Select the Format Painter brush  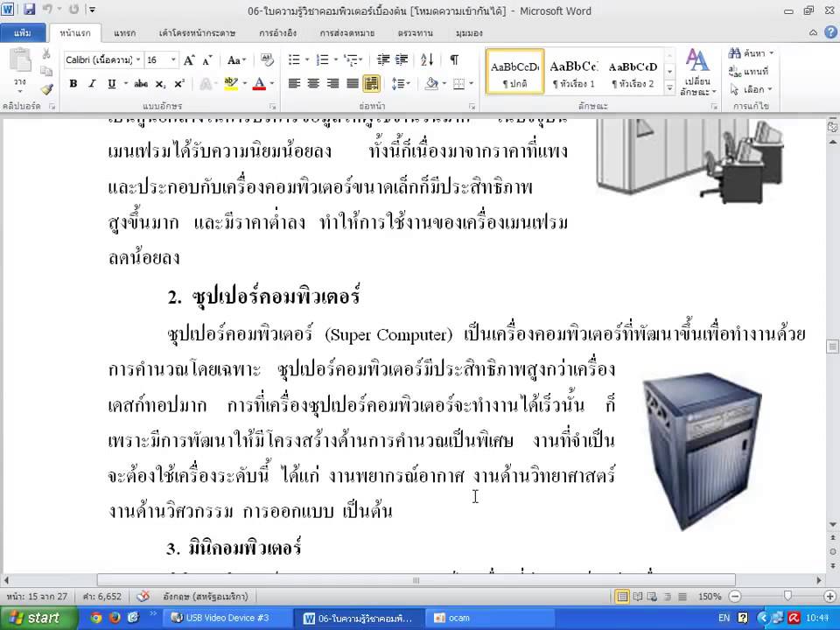(46, 89)
